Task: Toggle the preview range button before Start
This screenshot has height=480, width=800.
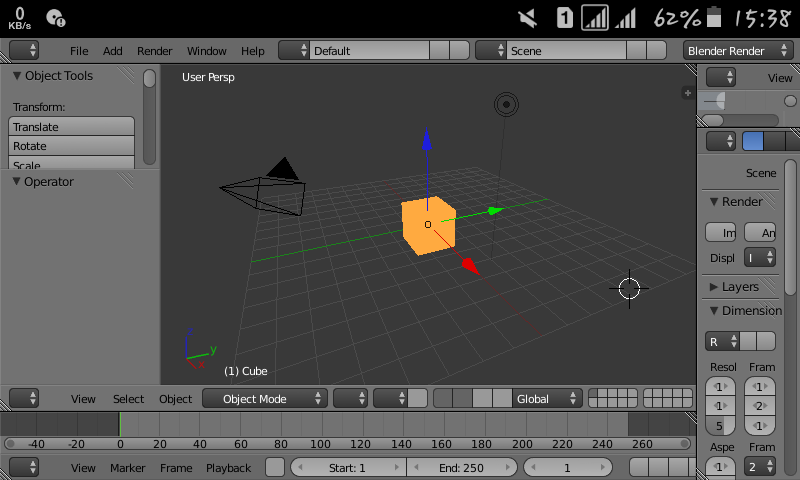Action: (275, 467)
